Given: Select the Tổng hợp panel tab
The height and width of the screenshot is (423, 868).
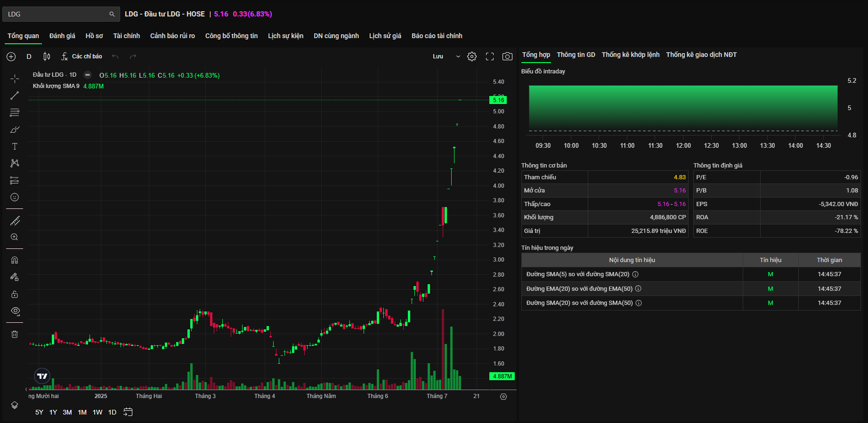Looking at the screenshot, I should 536,55.
